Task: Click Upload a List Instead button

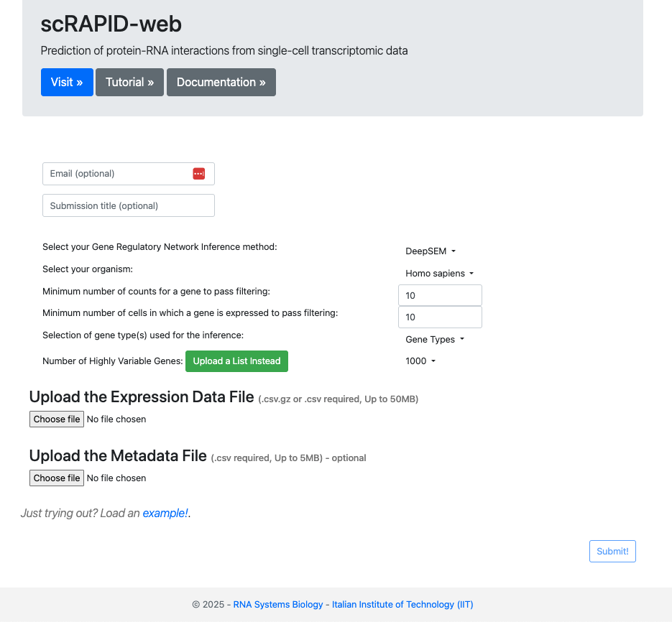Action: (236, 361)
